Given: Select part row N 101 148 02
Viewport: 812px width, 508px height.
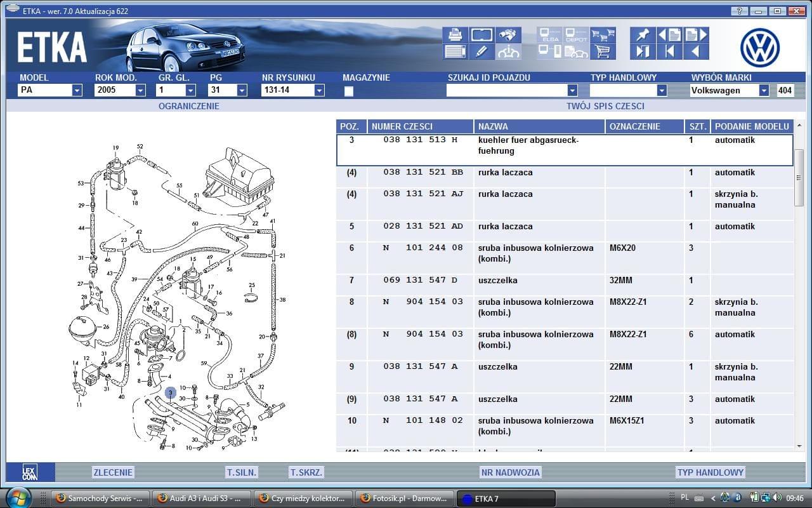Looking at the screenshot, I should (x=565, y=431).
